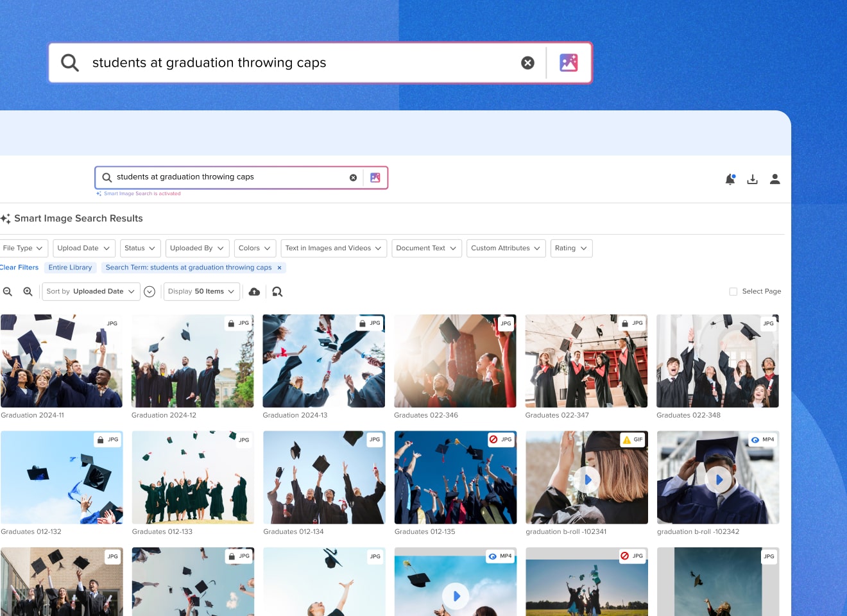Expand the Custom Attributes filter

point(506,248)
